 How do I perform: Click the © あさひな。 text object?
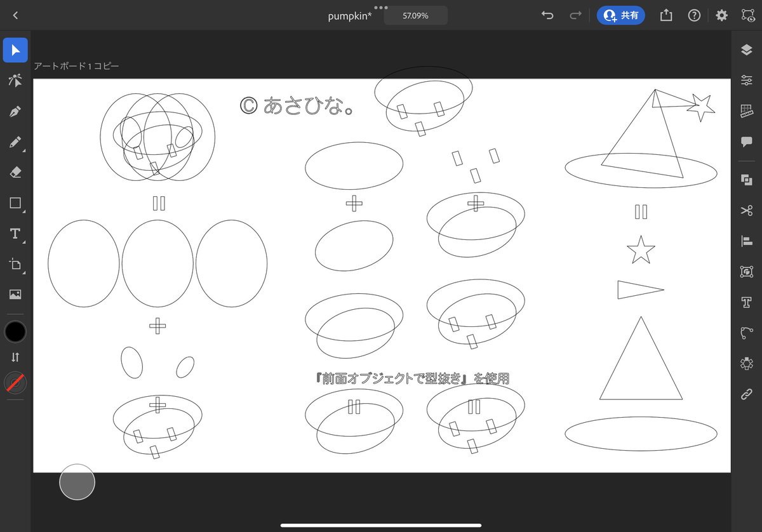[x=297, y=105]
